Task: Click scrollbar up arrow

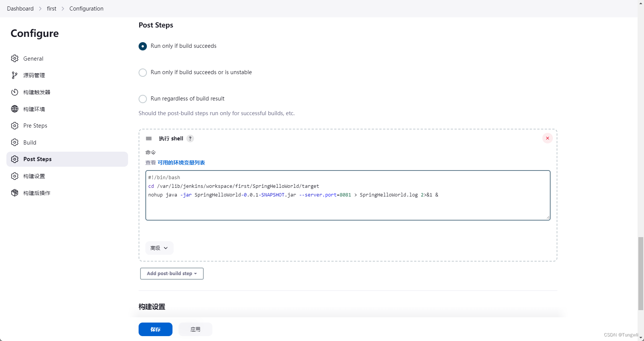Action: click(x=641, y=3)
